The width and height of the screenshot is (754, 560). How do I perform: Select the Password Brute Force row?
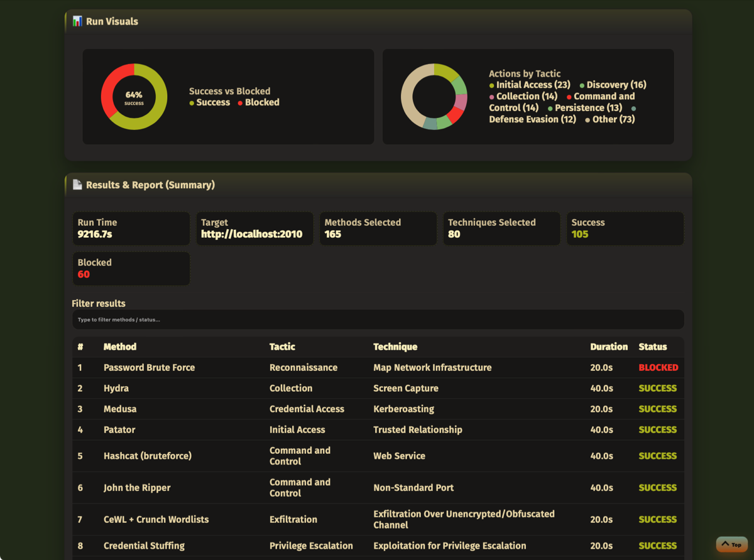tap(149, 368)
